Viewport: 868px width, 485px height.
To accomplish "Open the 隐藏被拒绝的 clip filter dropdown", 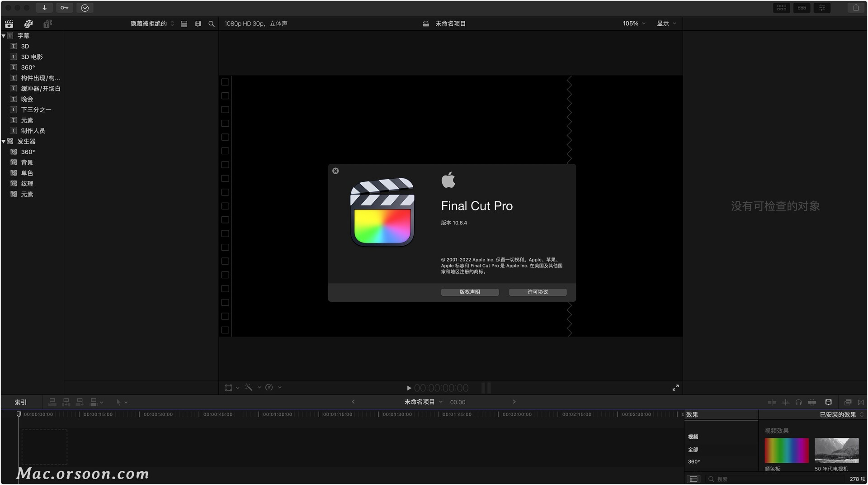I will (x=152, y=24).
